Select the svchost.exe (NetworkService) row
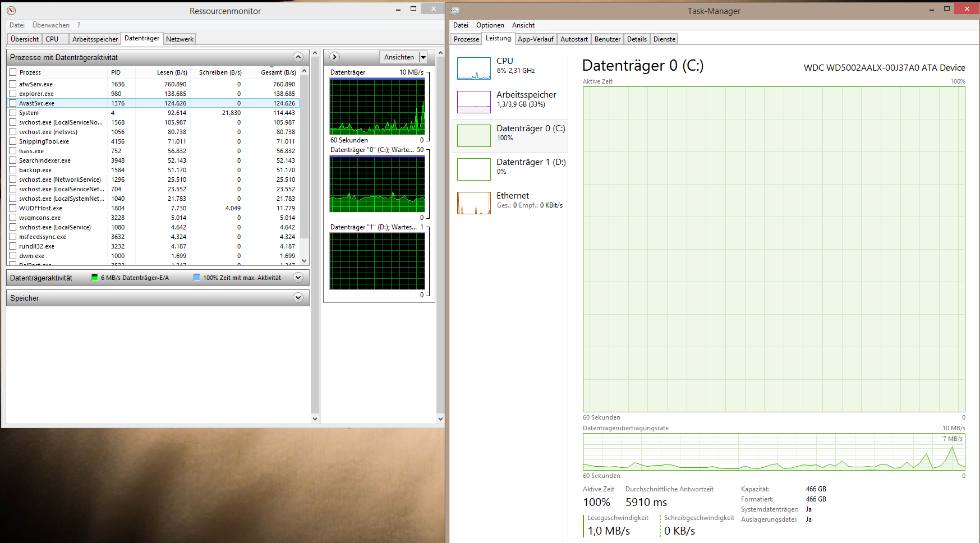 pos(153,180)
